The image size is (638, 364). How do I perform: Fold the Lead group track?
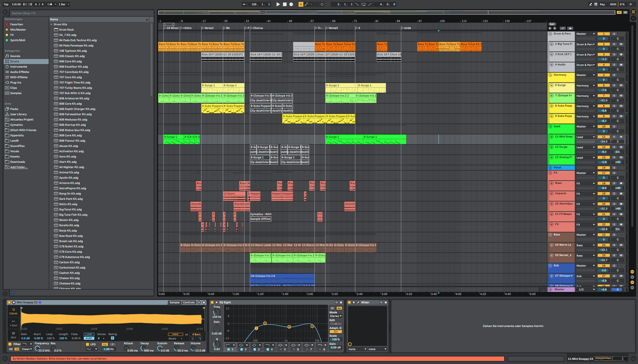pos(551,126)
